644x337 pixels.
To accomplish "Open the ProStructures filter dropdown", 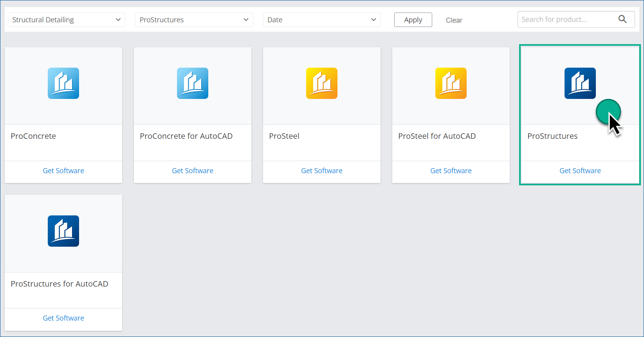I will [194, 20].
